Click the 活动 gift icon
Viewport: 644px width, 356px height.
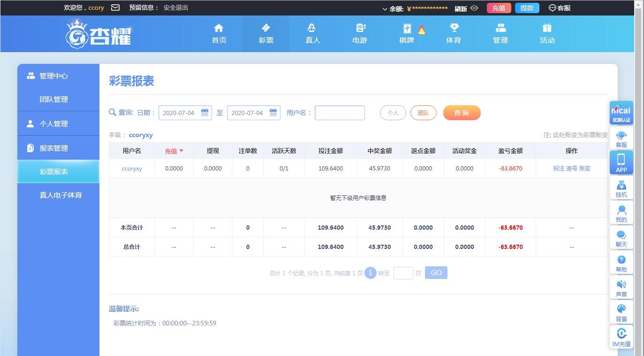point(547,28)
